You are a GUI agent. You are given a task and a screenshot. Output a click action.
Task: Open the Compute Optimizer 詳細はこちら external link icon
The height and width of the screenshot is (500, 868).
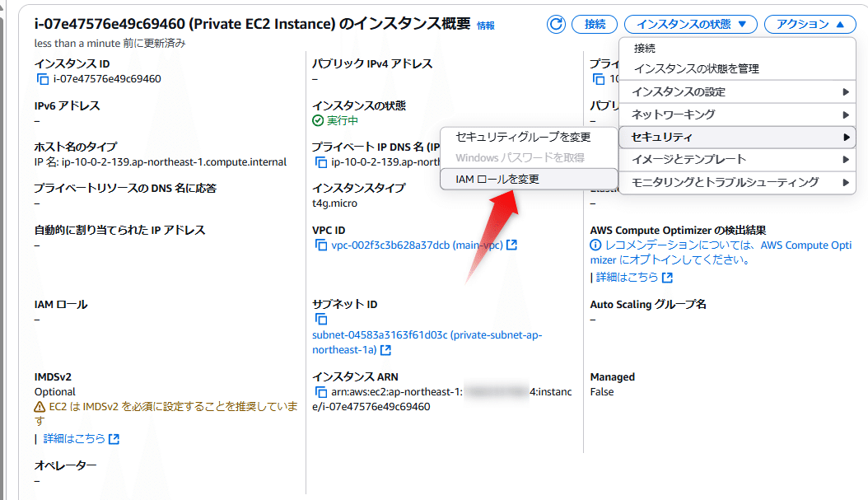pos(669,278)
